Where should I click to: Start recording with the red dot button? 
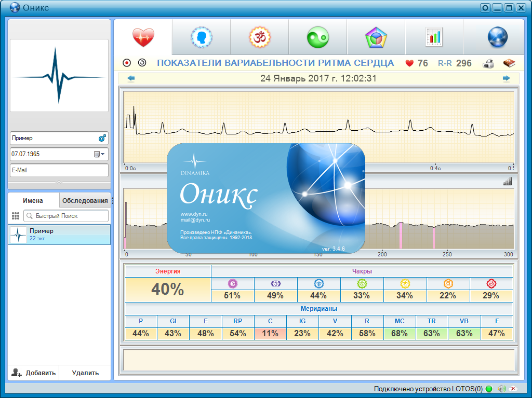point(127,63)
